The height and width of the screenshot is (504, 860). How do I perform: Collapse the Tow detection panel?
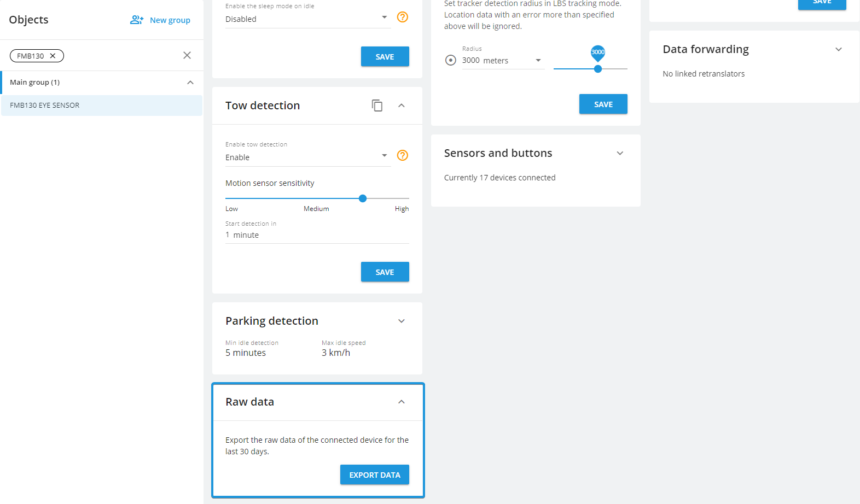tap(402, 106)
